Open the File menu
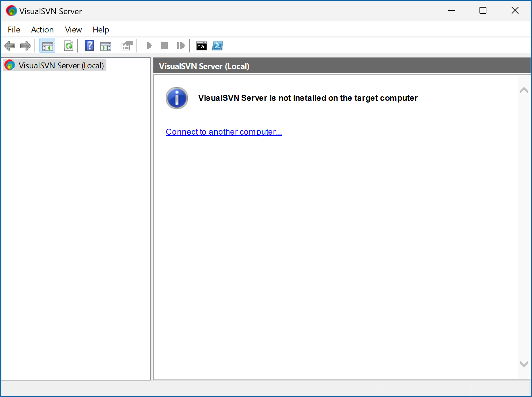The width and height of the screenshot is (532, 397). point(14,30)
